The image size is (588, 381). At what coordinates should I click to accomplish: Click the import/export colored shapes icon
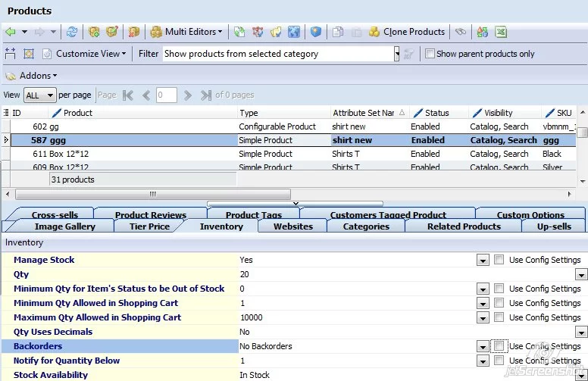pyautogui.click(x=482, y=33)
